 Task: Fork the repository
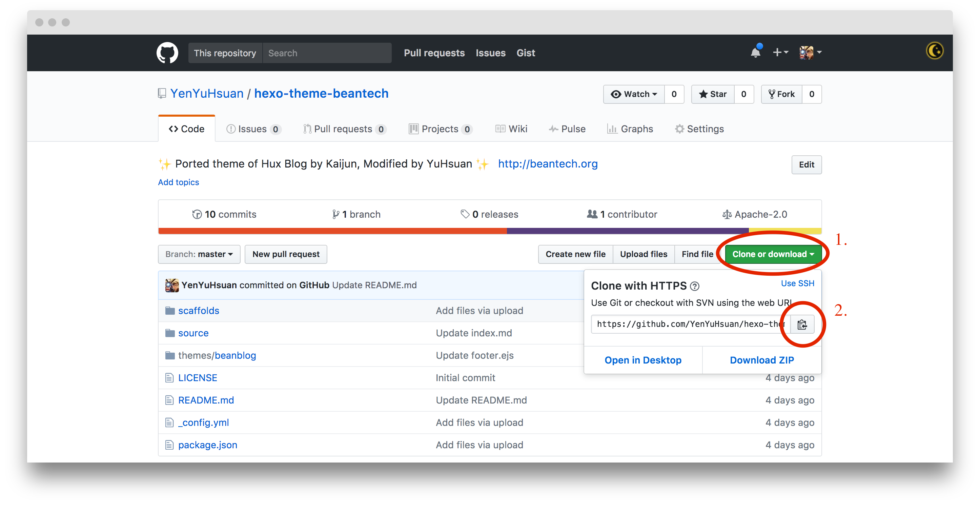click(x=781, y=94)
